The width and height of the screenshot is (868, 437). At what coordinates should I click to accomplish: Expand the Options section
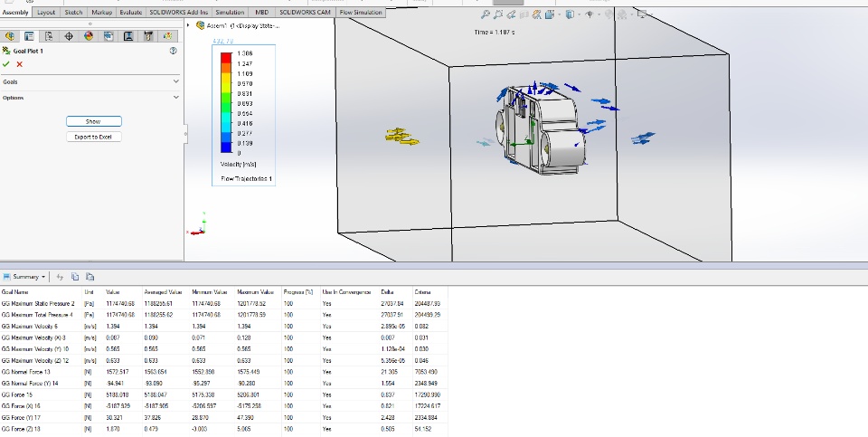[176, 98]
